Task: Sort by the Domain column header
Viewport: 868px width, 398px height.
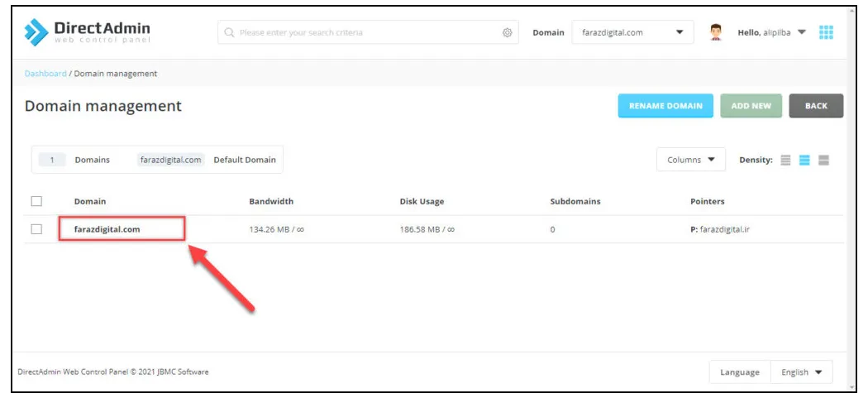Action: click(89, 201)
